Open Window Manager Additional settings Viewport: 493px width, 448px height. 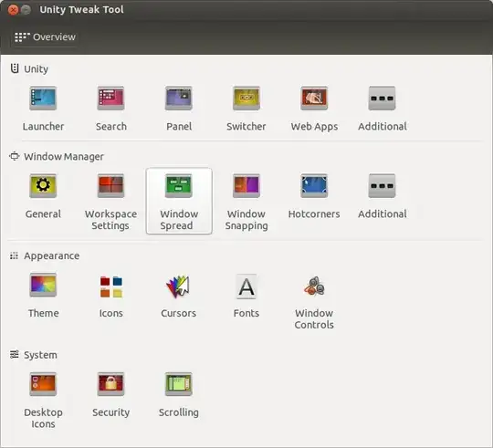click(382, 196)
